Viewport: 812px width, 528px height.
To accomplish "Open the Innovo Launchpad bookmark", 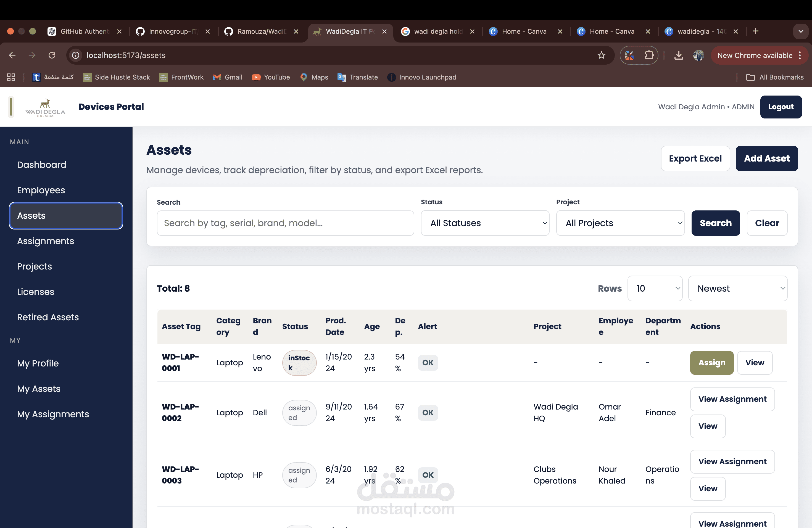I will click(422, 77).
